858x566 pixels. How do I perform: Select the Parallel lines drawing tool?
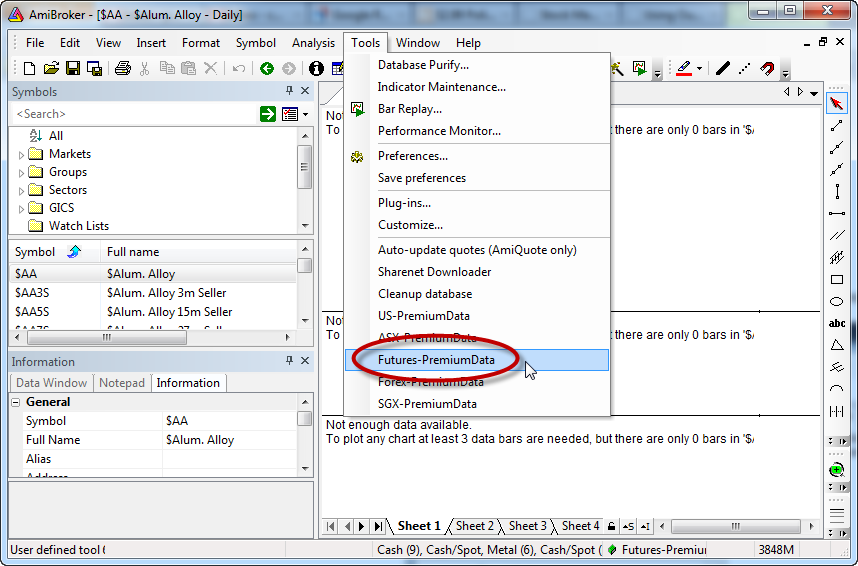(837, 235)
